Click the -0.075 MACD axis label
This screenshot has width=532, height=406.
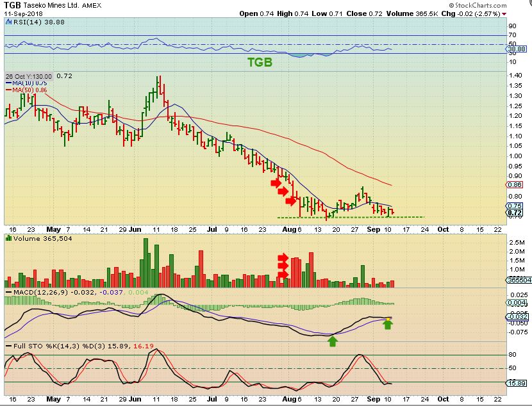click(518, 332)
